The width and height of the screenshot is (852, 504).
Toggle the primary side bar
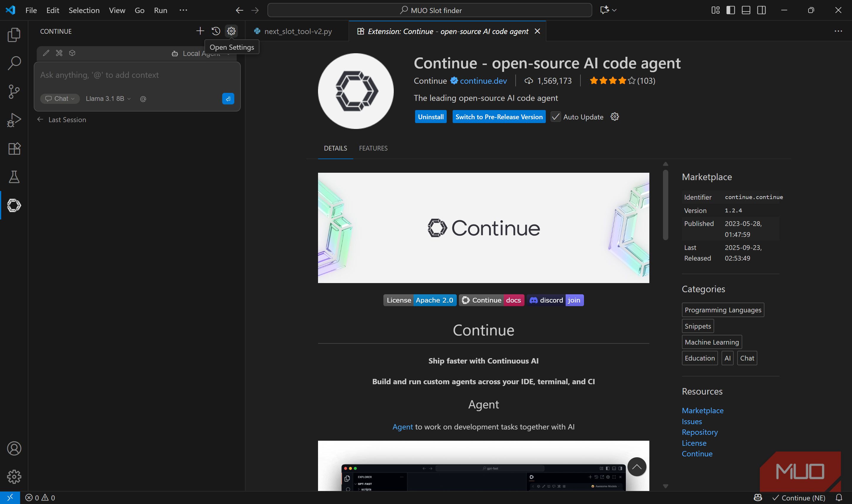pyautogui.click(x=730, y=10)
